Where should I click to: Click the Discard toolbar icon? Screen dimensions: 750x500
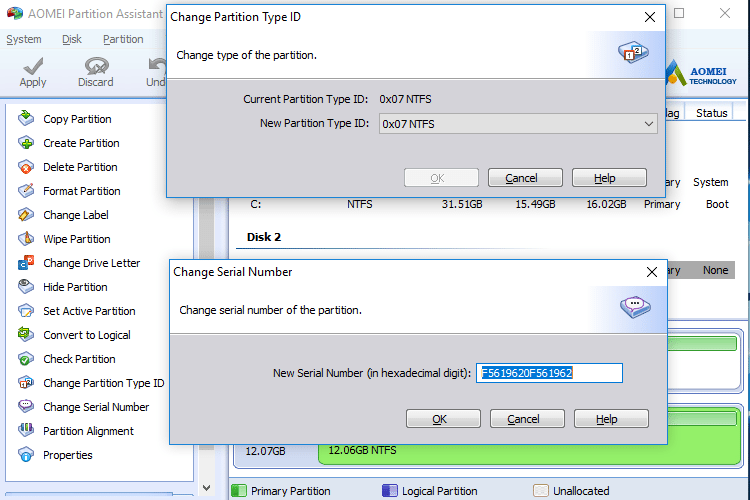[x=96, y=66]
